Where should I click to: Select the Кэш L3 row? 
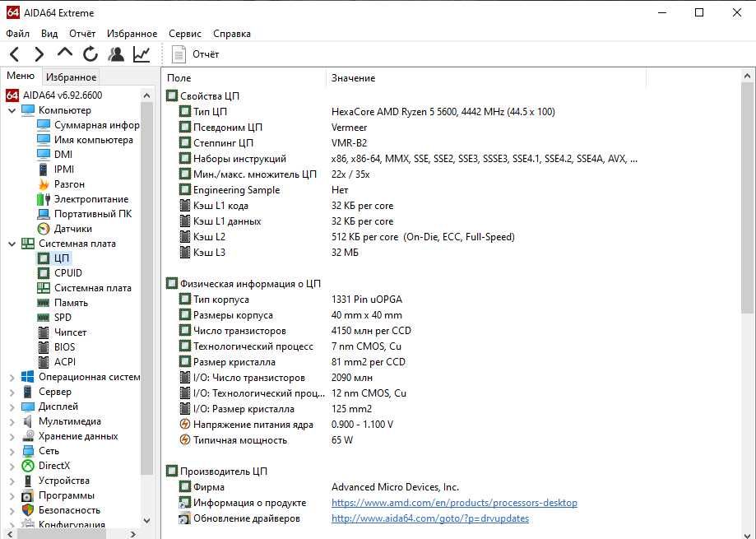pos(268,253)
